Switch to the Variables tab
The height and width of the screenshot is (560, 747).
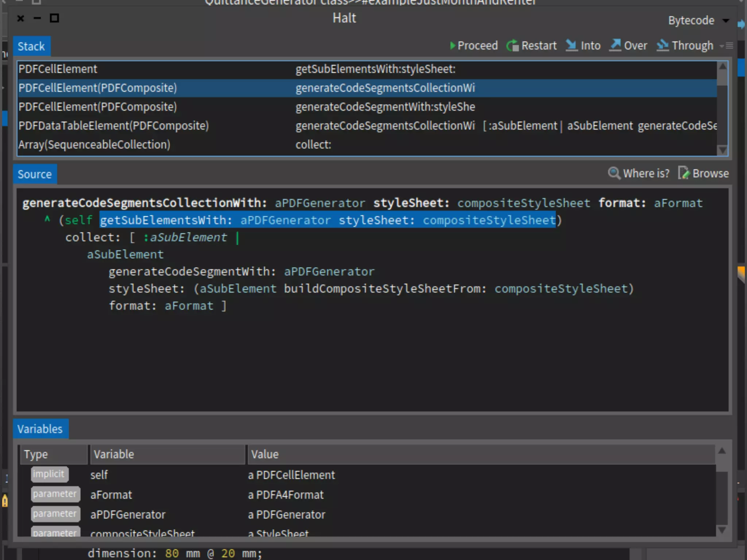pyautogui.click(x=40, y=429)
